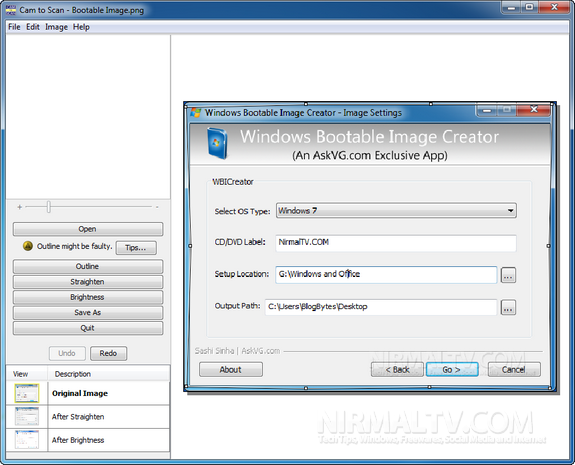Click the Quit button

[x=88, y=328]
